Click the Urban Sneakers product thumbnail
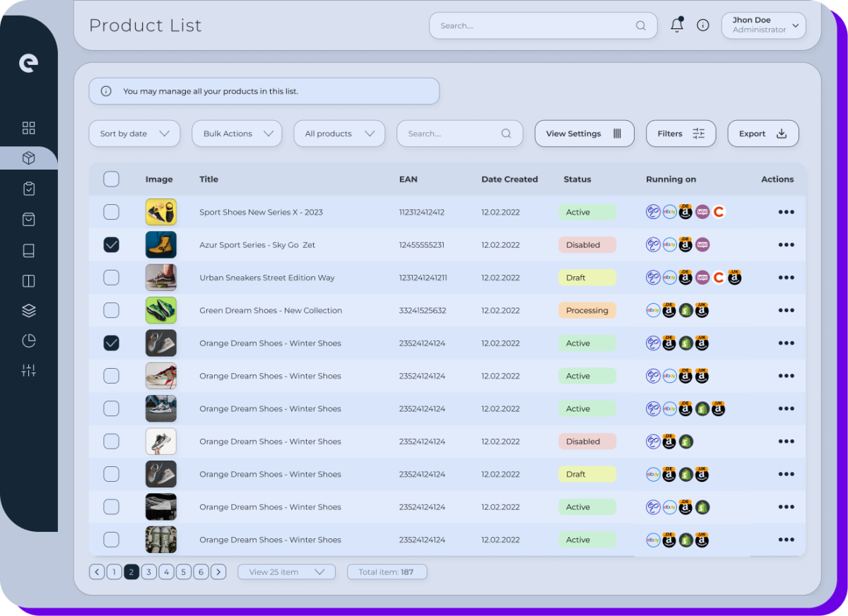 click(160, 277)
